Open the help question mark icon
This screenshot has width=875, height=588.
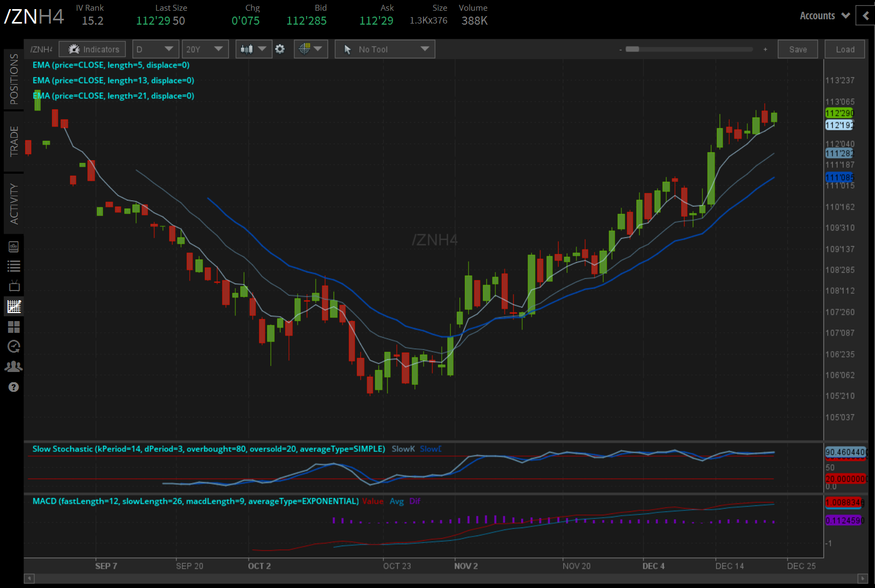point(14,386)
